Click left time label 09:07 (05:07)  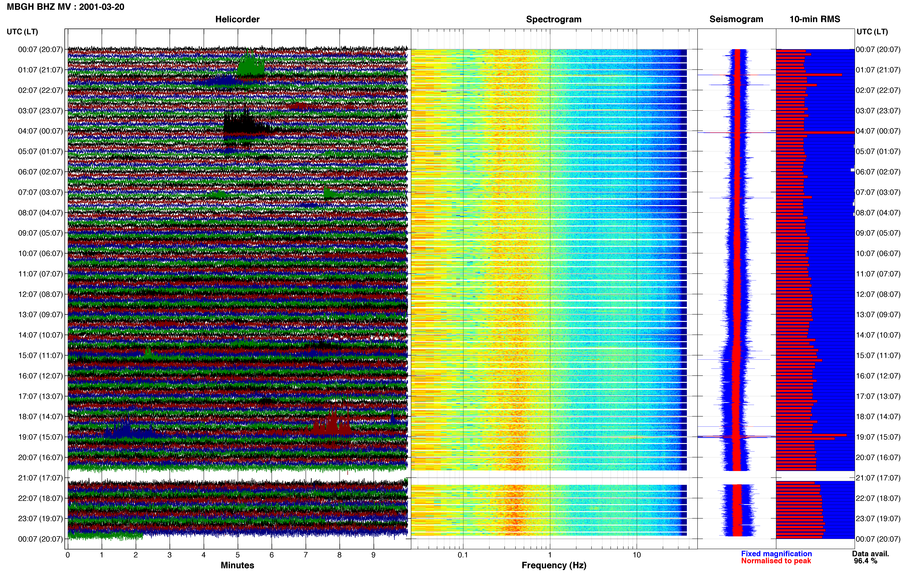40,233
